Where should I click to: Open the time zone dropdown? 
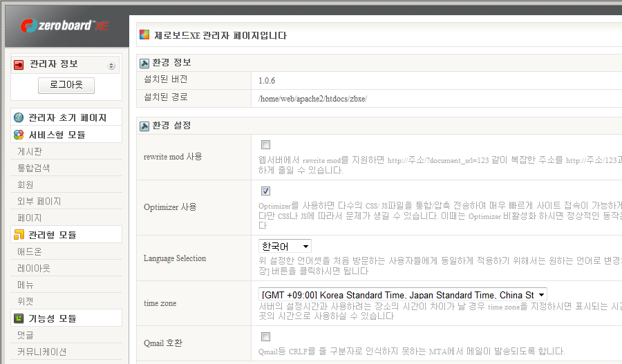(403, 295)
